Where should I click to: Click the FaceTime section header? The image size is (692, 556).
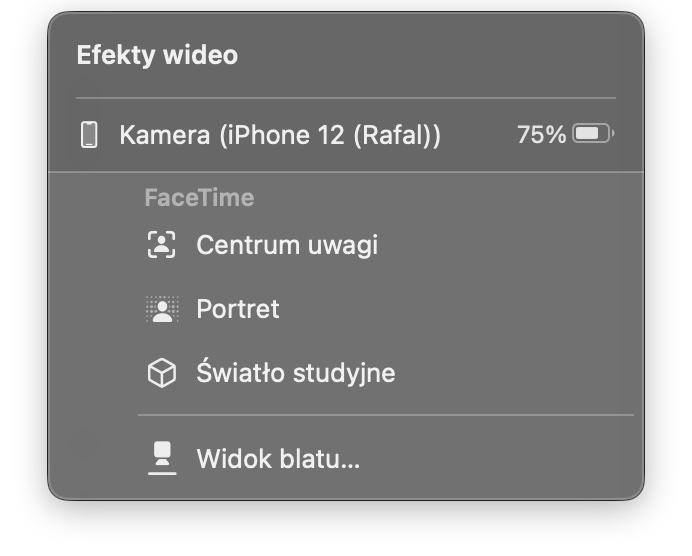pos(199,197)
